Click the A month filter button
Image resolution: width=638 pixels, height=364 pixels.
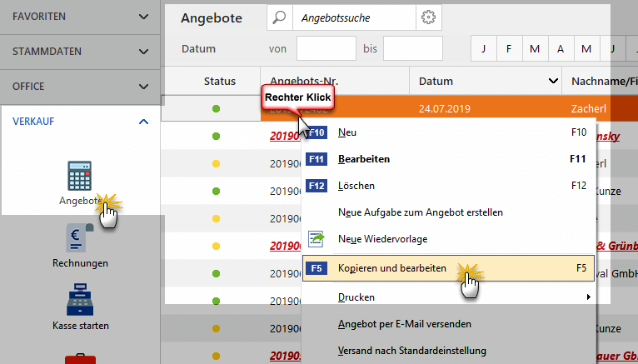[561, 49]
